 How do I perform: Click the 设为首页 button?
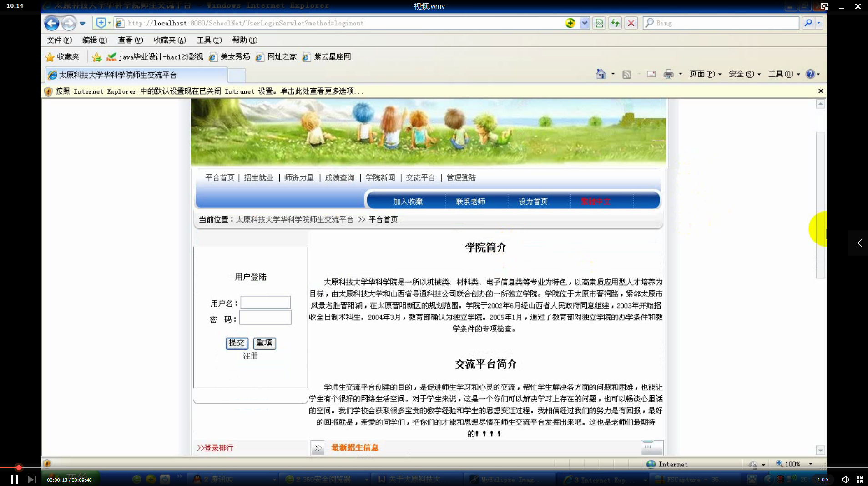[x=533, y=202]
